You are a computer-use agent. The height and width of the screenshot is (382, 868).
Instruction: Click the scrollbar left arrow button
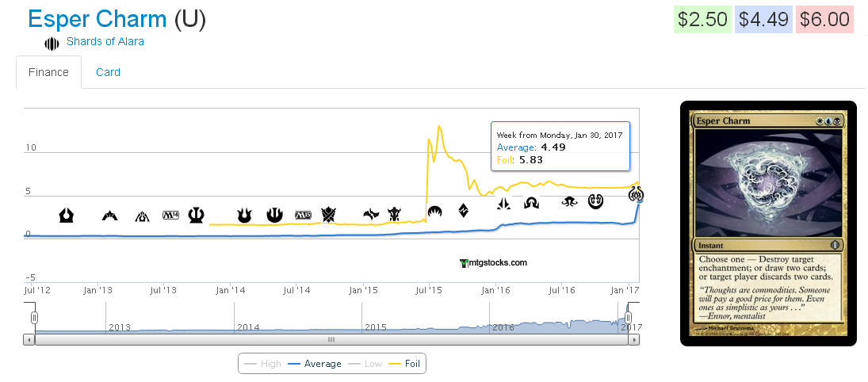pos(29,339)
